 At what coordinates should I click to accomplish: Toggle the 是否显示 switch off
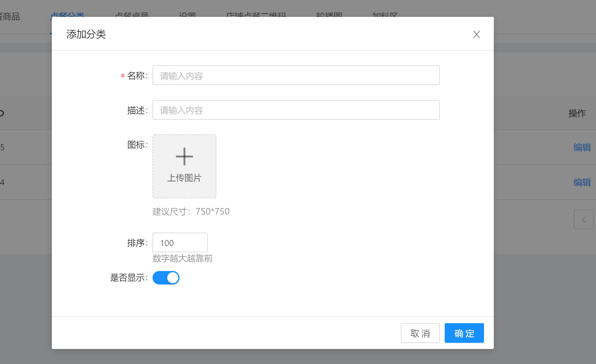166,278
